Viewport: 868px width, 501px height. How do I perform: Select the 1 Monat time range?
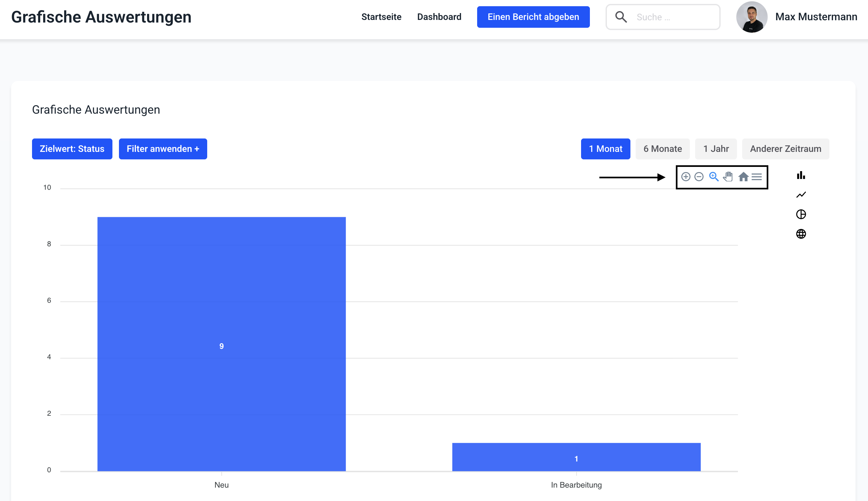pos(605,149)
